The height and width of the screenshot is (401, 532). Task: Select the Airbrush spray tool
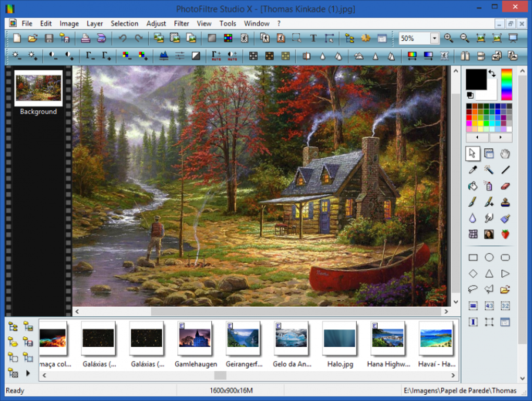[489, 185]
